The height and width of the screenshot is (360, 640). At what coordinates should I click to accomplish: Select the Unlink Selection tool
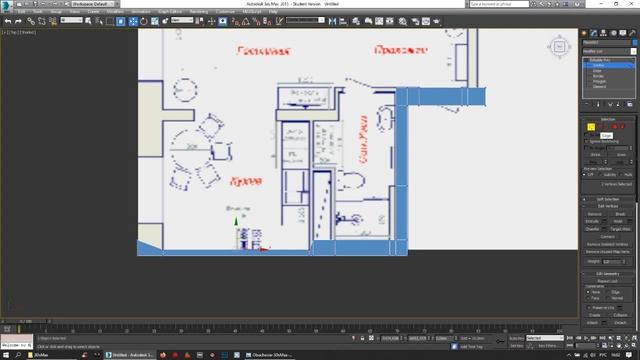pyautogui.click(x=42, y=21)
